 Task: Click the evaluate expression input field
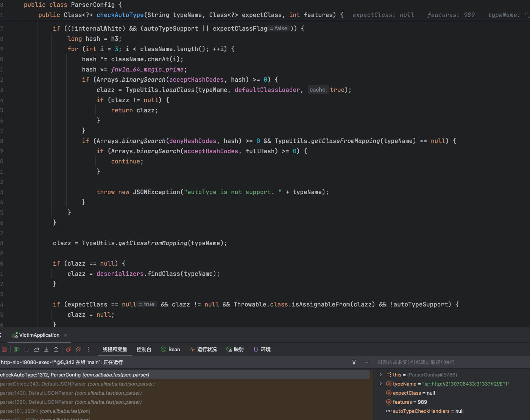(x=452, y=362)
